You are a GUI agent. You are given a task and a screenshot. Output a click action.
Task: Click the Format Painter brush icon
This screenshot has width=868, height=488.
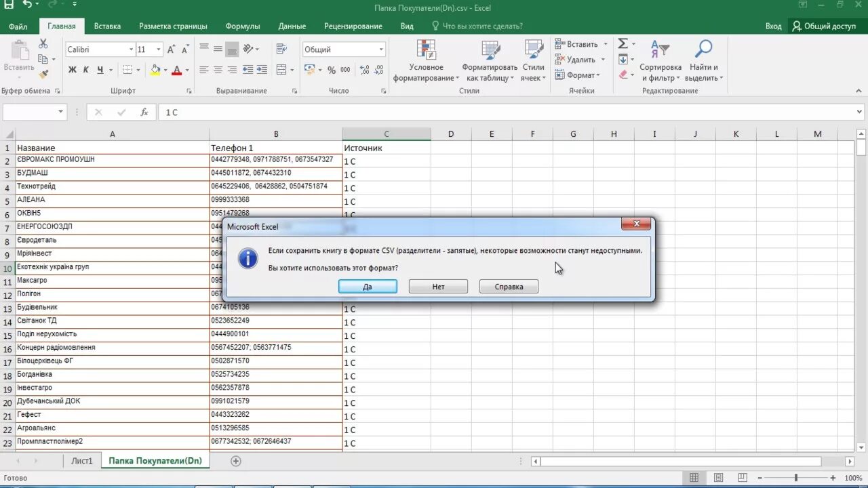point(43,74)
